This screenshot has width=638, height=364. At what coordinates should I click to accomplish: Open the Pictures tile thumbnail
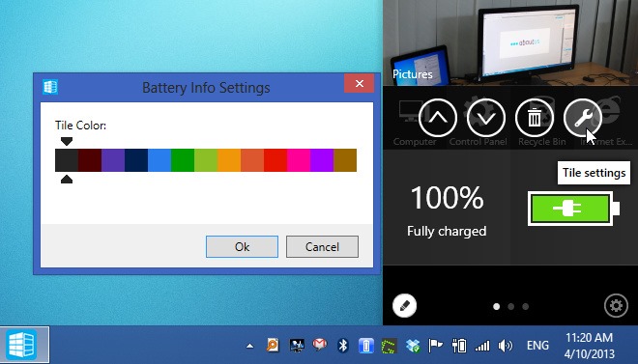510,42
